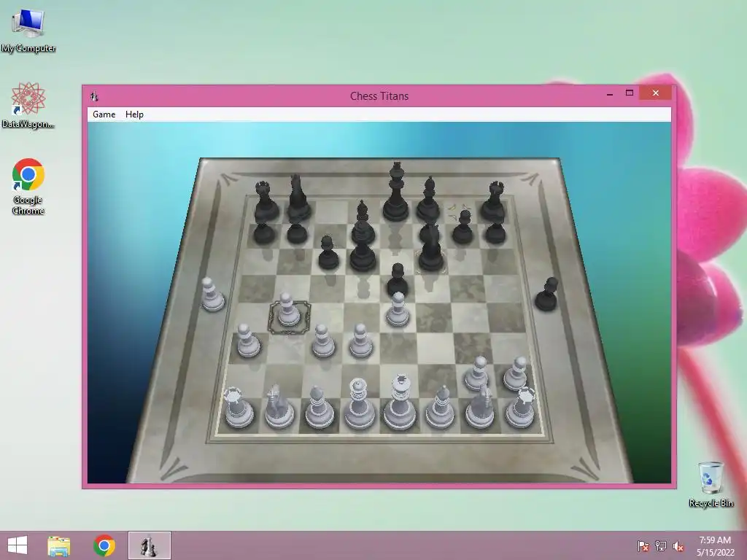747x560 pixels.
Task: Select the Google Chrome desktop shortcut
Action: tap(28, 187)
